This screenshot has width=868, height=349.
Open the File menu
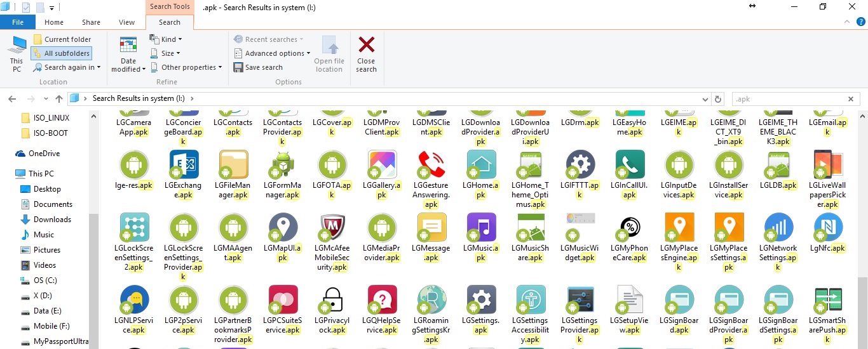(x=18, y=22)
